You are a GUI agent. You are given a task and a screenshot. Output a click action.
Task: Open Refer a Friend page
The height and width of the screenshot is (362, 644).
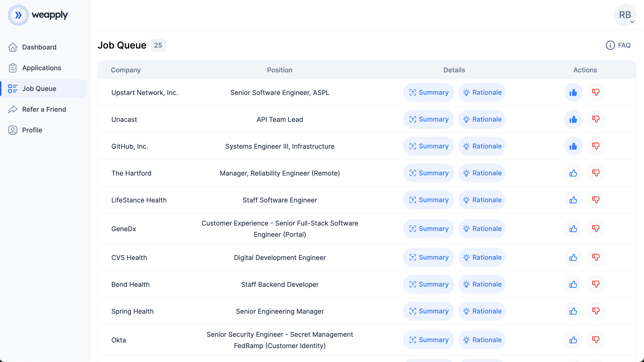click(44, 109)
